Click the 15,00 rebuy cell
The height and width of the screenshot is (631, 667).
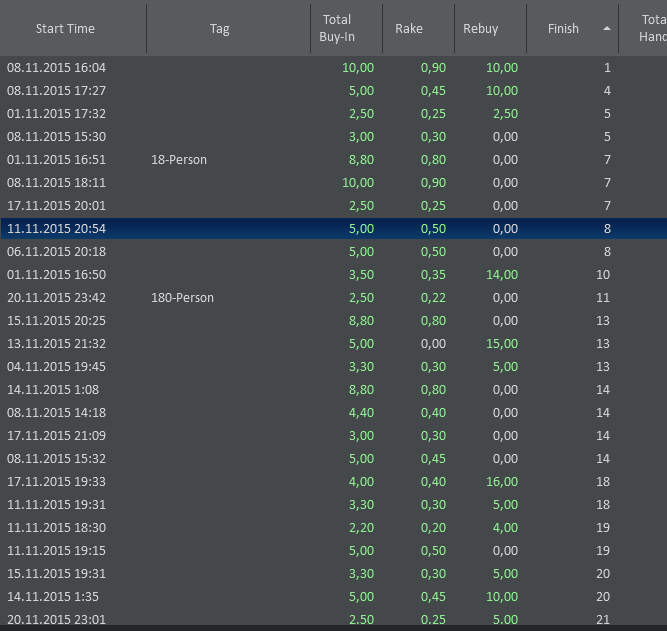coord(501,344)
